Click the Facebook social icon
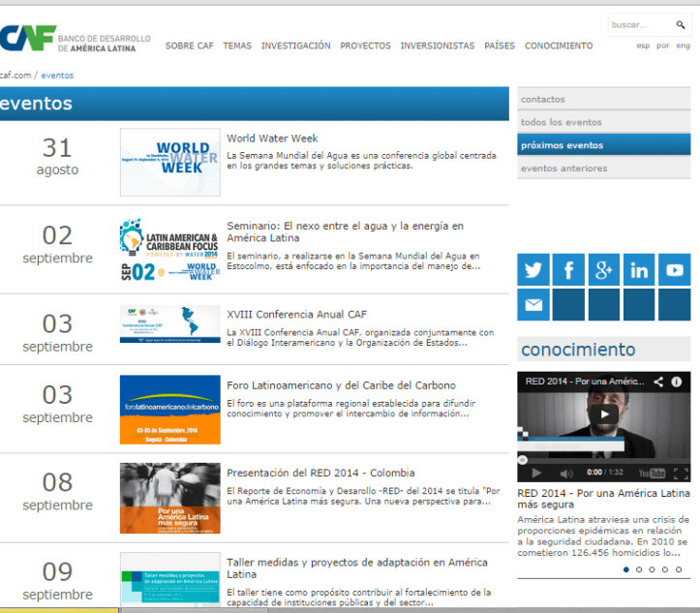Screen dimensions: 700x613 point(568,270)
